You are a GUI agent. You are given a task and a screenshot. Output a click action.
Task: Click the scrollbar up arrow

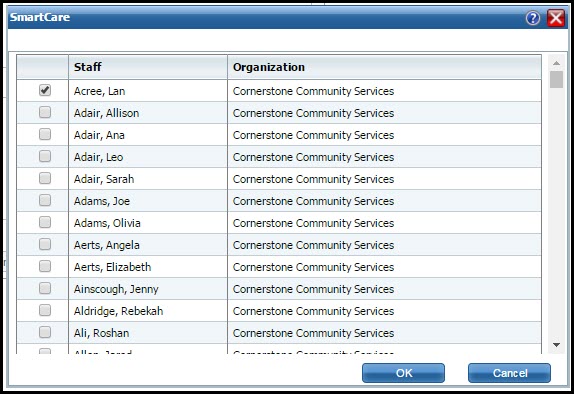[x=556, y=63]
